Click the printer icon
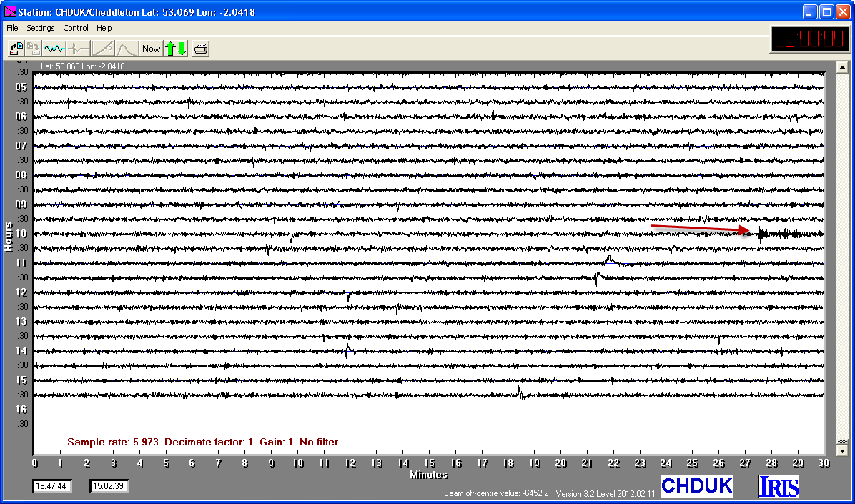The width and height of the screenshot is (855, 504). tap(201, 49)
